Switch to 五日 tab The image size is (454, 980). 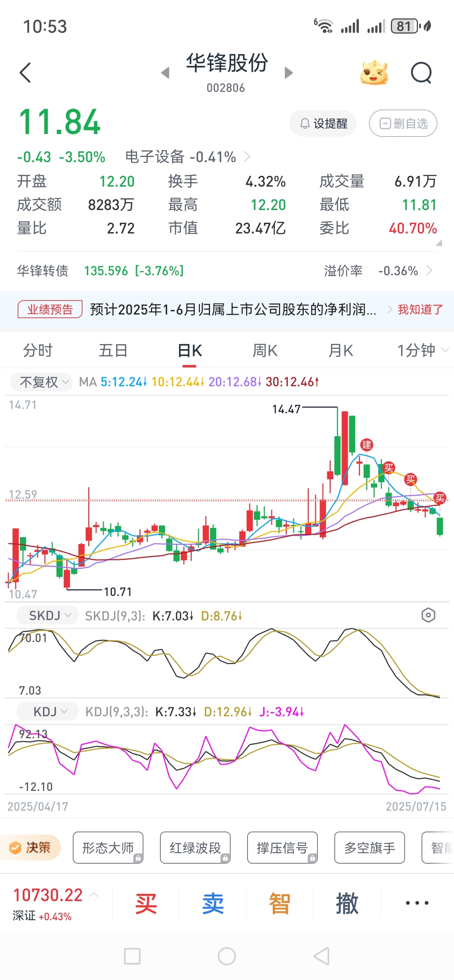(x=113, y=350)
